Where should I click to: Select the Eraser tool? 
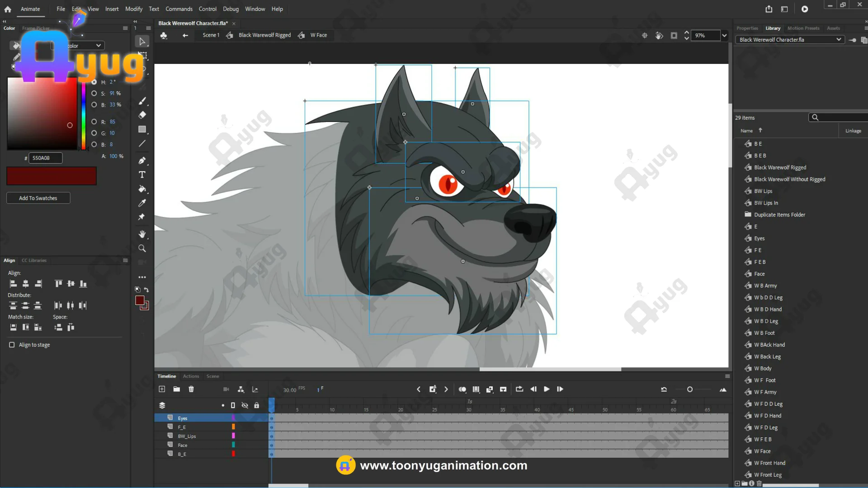coord(142,115)
